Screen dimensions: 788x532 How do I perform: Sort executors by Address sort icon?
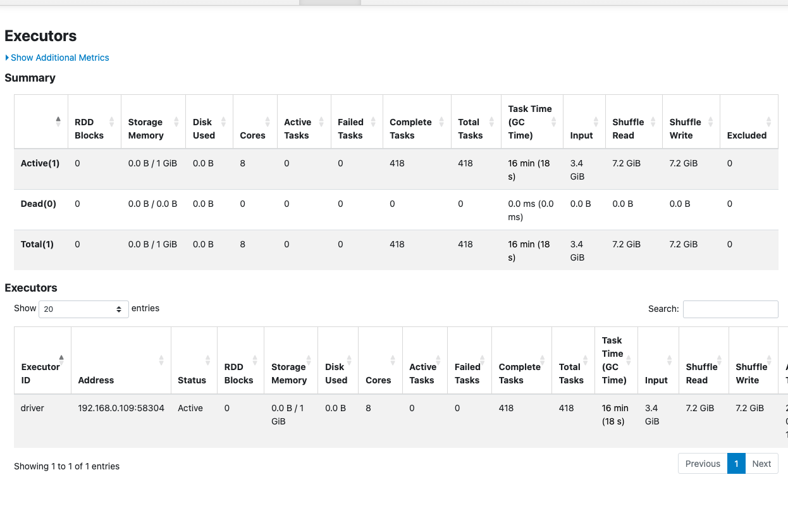point(161,360)
